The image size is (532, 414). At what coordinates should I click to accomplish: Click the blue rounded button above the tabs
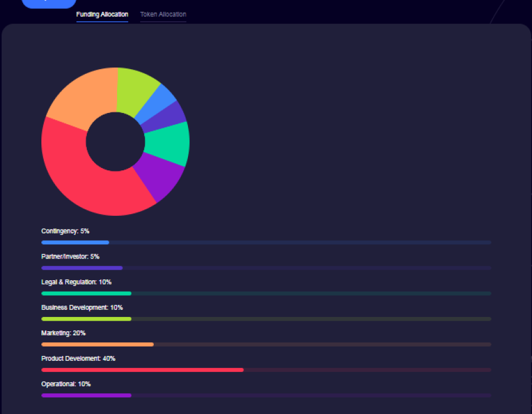point(49,3)
